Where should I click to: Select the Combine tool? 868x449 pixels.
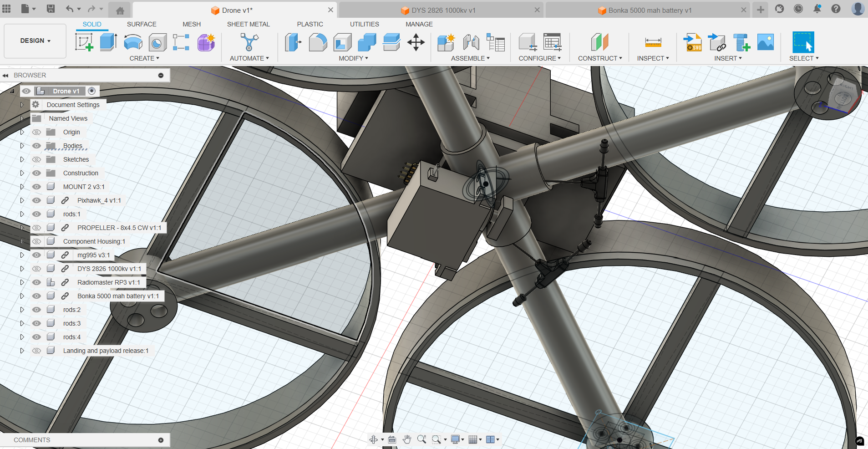(367, 42)
